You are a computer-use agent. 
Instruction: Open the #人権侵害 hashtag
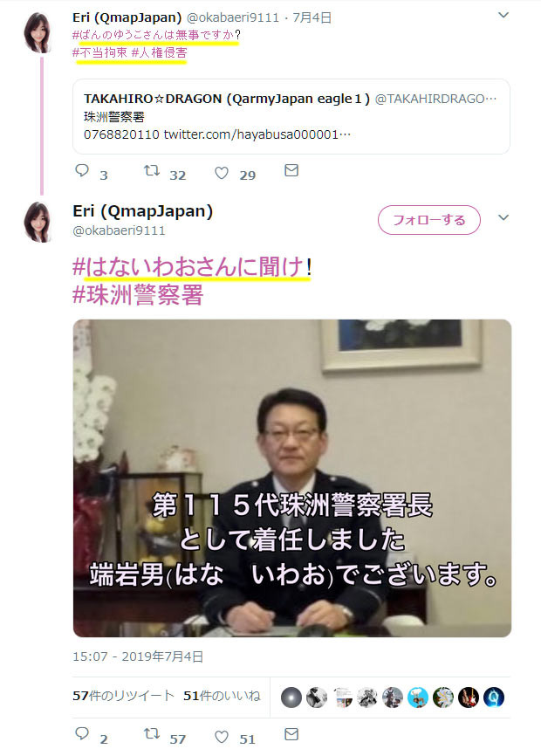pos(159,52)
